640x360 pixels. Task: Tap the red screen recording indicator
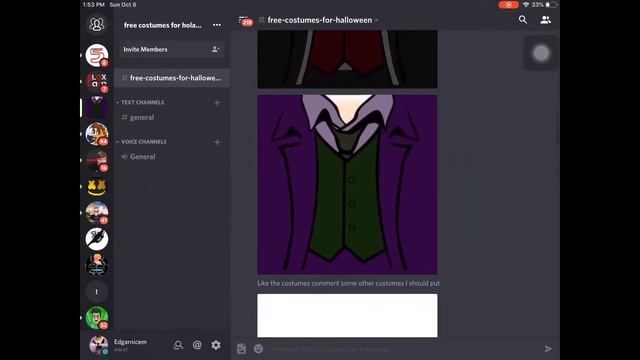[x=509, y=4]
